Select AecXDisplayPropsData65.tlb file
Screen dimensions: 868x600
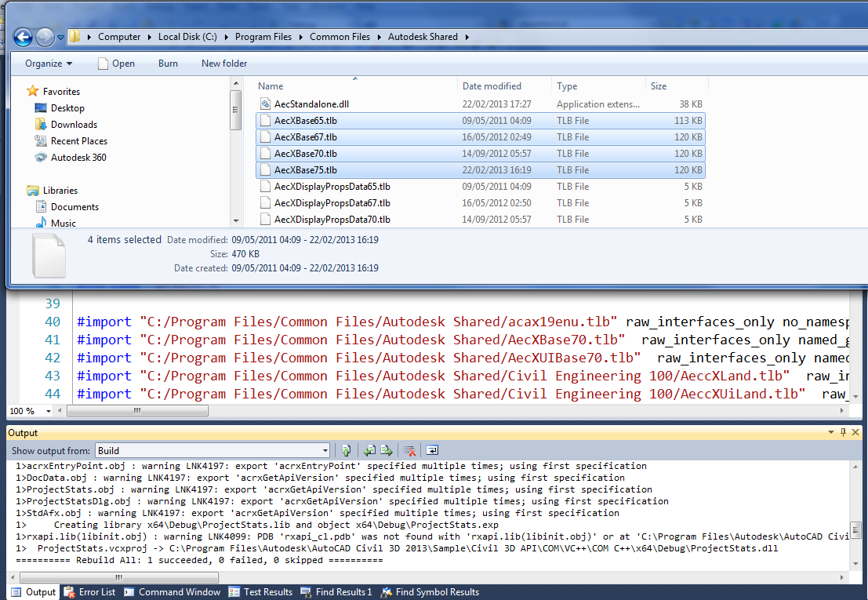481,187
